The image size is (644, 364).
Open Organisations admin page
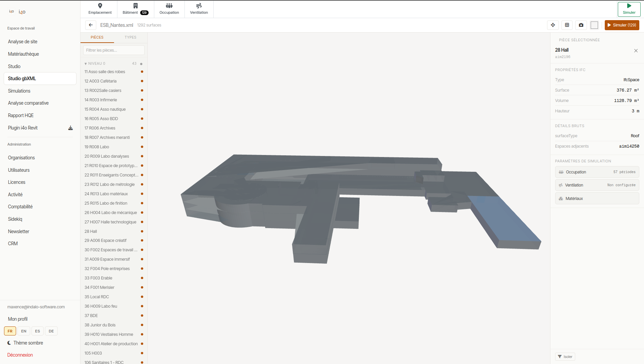tap(40, 158)
